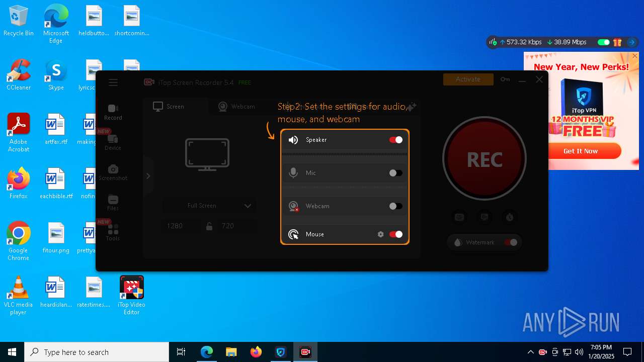The width and height of the screenshot is (644, 362).
Task: Open the Device section in the sidebar
Action: click(x=113, y=142)
